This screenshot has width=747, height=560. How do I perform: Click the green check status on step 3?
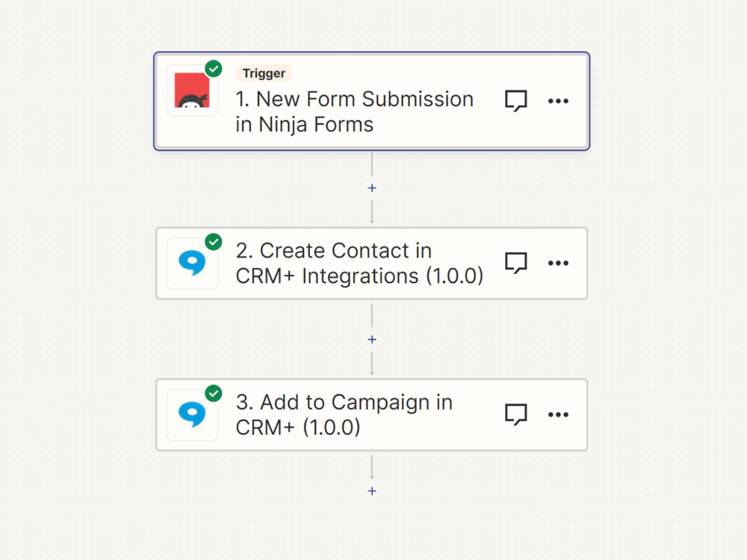pos(214,393)
